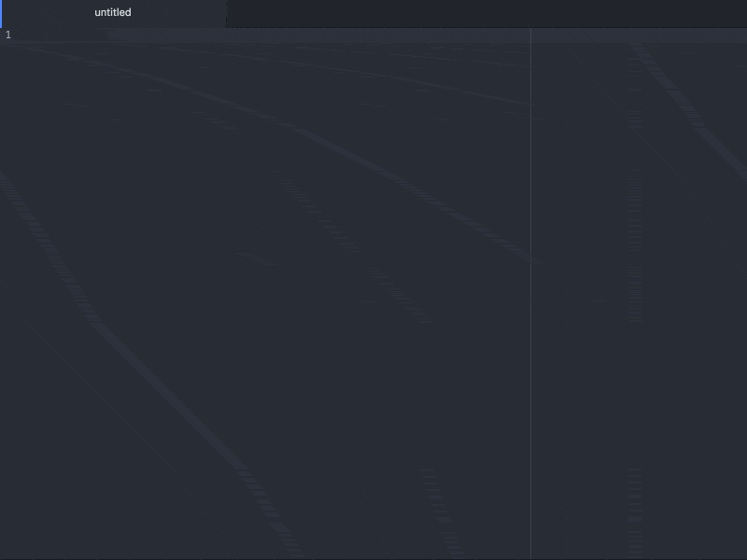The height and width of the screenshot is (560, 747).
Task: Click line number 1 in the gutter
Action: click(x=7, y=35)
